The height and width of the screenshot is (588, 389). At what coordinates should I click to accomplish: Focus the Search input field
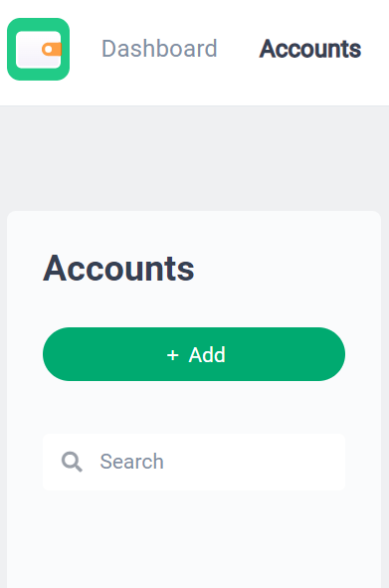pyautogui.click(x=194, y=462)
